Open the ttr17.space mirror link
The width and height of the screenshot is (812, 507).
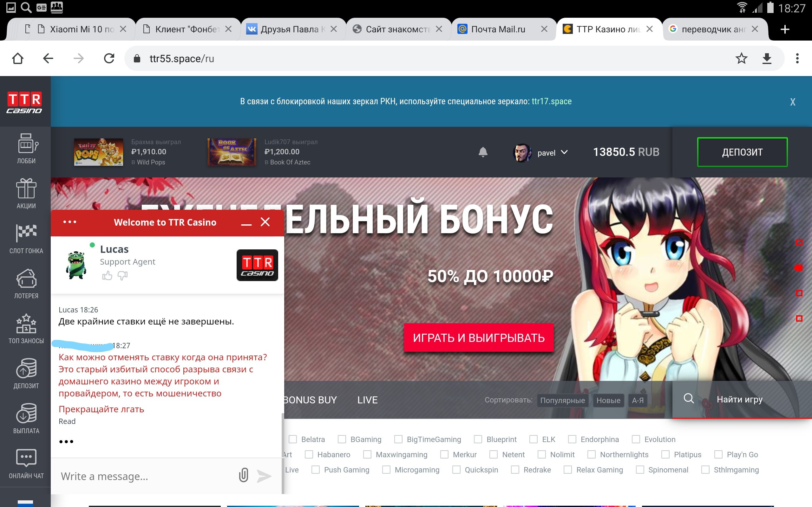551,101
